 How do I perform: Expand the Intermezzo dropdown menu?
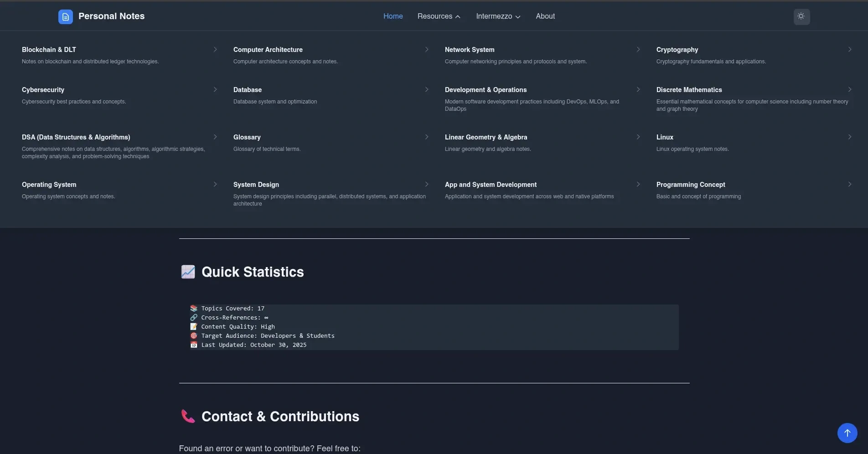click(x=498, y=16)
